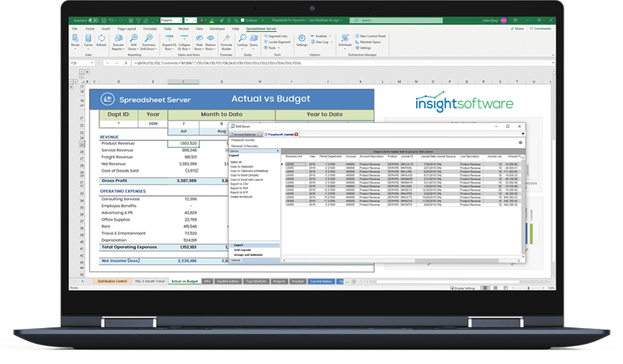Close the Peoplesoft Journals tab
This screenshot has height=364, width=623.
point(296,134)
